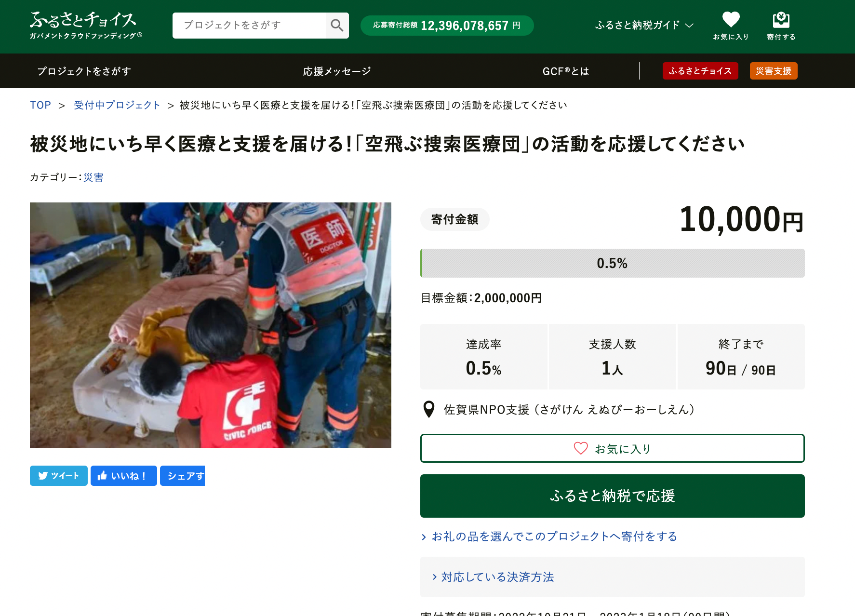Click the red ふるさとチョイス button
This screenshot has width=855, height=616.
[x=700, y=71]
